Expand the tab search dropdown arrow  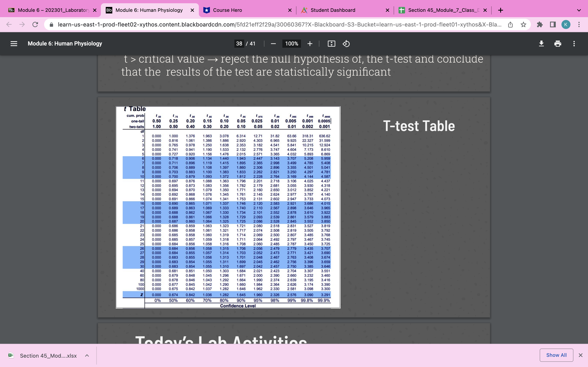point(579,10)
